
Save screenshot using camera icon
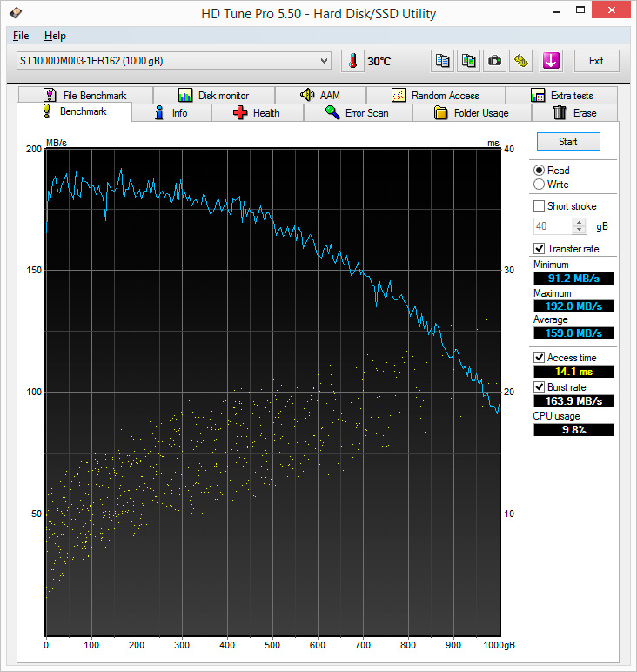click(495, 61)
